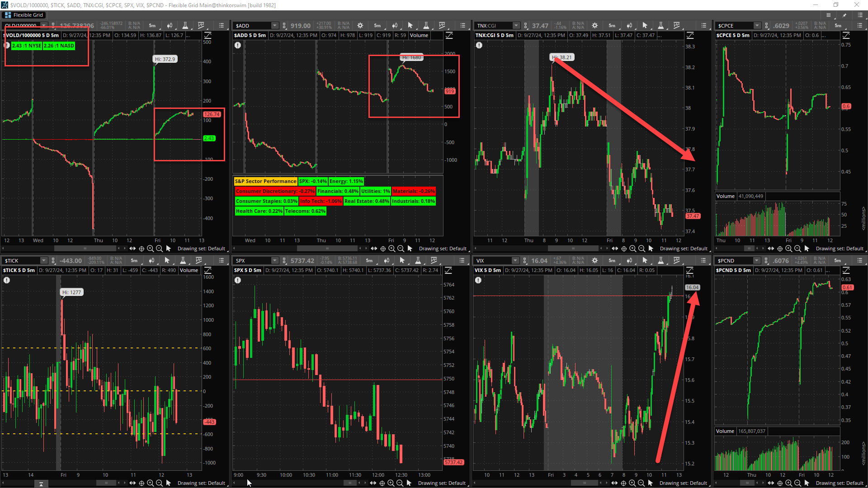Screen dimensions: 868x488
Task: Click Volume label in $TICK chart header
Action: coord(189,270)
